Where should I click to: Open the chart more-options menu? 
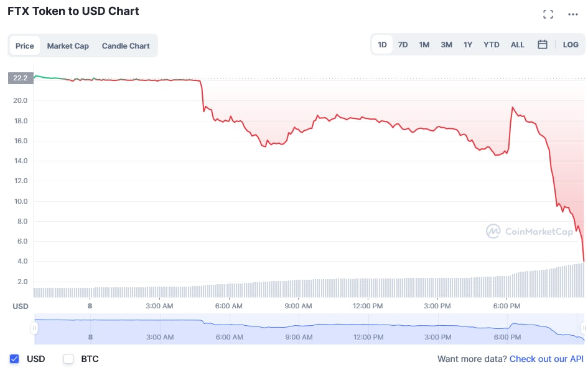(574, 14)
